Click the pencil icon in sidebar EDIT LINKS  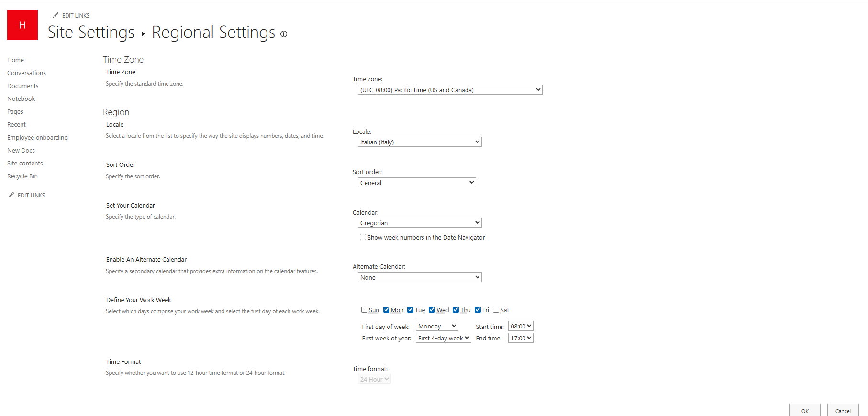[11, 195]
